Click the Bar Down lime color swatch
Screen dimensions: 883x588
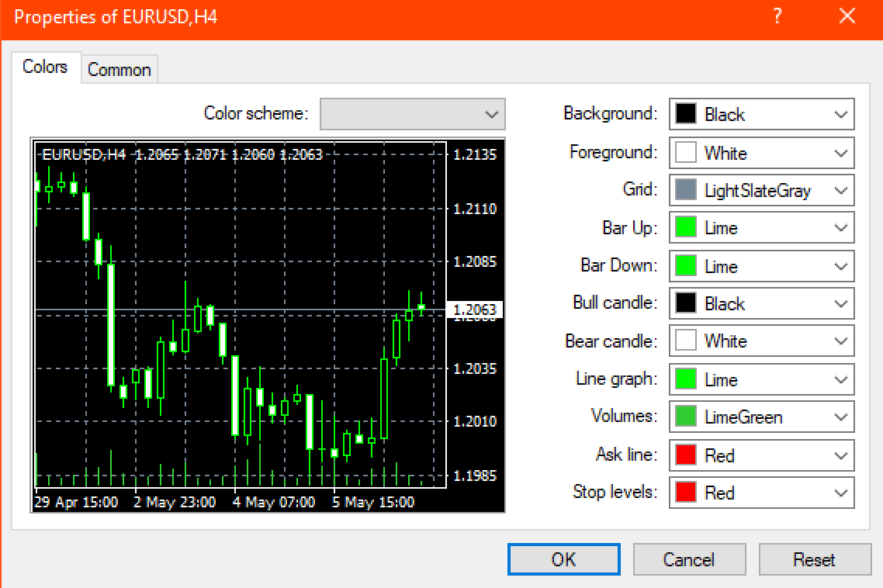(686, 265)
